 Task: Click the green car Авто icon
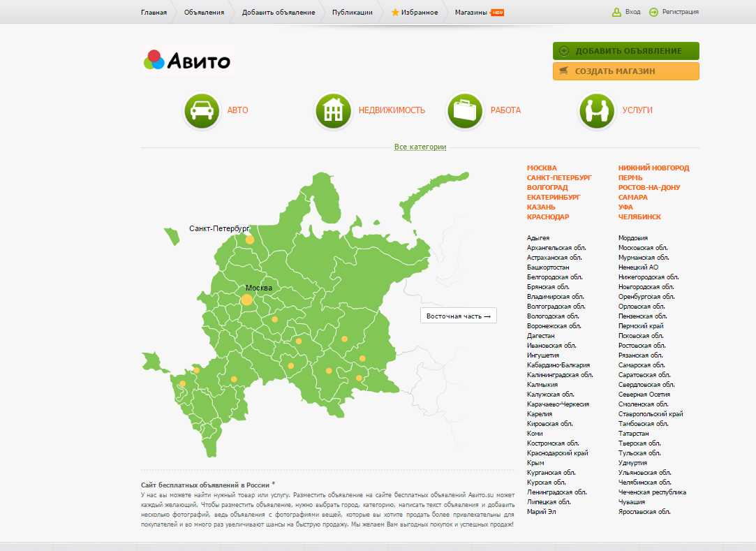[x=201, y=111]
